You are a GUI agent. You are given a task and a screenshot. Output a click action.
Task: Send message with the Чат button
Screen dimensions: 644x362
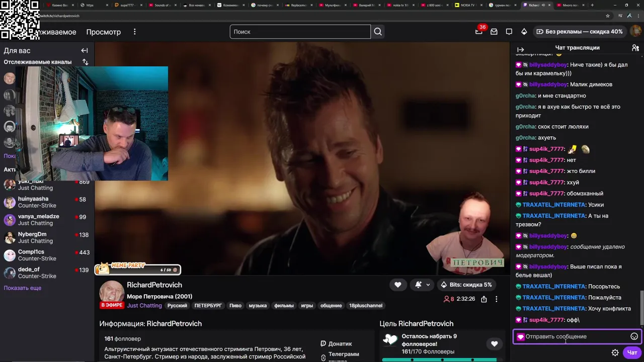pyautogui.click(x=632, y=352)
